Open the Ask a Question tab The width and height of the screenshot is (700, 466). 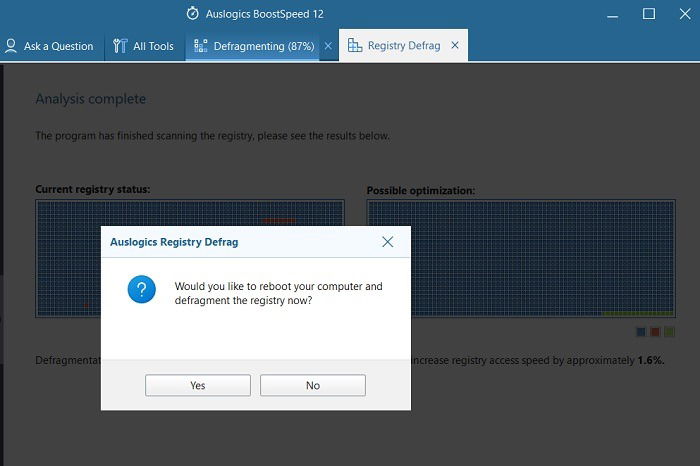tap(49, 46)
